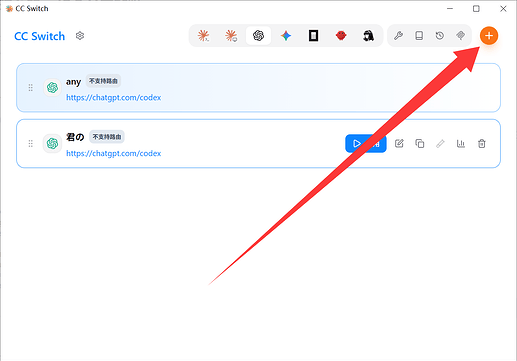The height and width of the screenshot is (361, 517).
Task: Enable the 君の provider with blue play button
Action: coord(366,144)
